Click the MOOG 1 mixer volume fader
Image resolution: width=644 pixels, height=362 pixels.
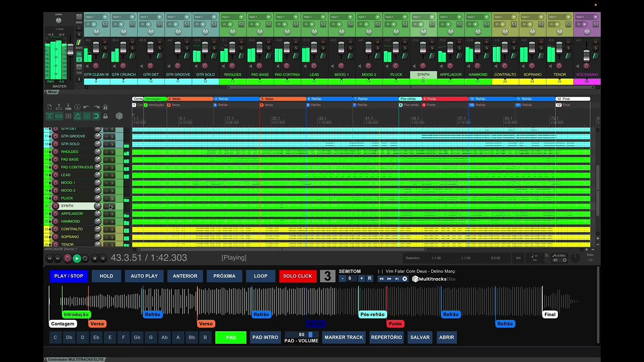pyautogui.click(x=341, y=49)
